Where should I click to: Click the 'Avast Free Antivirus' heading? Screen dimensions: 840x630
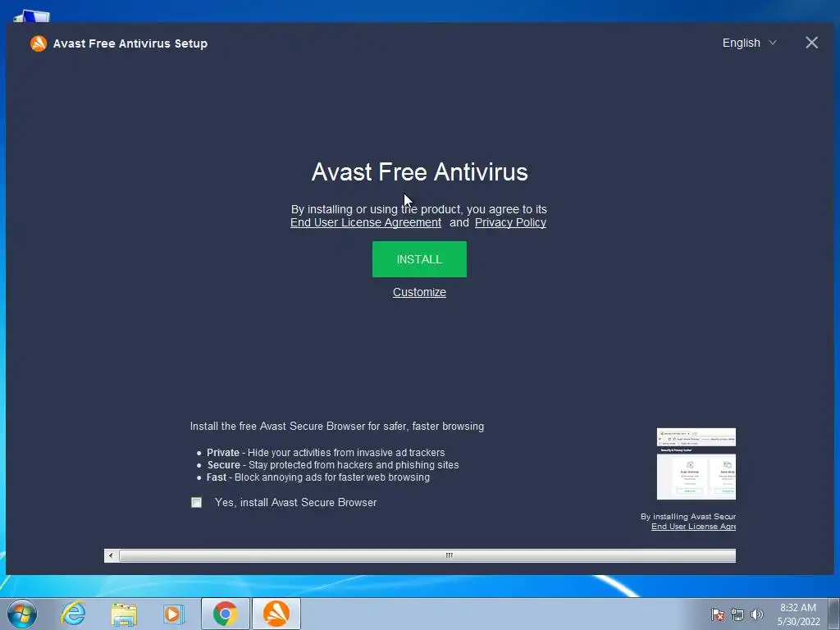pyautogui.click(x=419, y=172)
